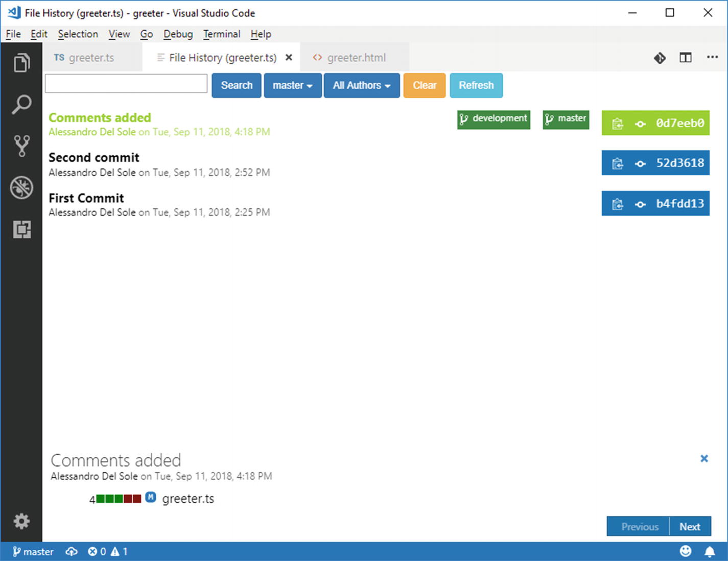Open the Explorer view in activity bar
The width and height of the screenshot is (728, 561).
(21, 63)
